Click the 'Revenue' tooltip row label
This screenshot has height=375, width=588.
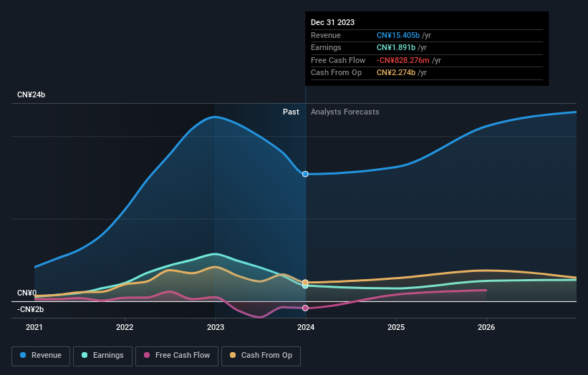325,35
